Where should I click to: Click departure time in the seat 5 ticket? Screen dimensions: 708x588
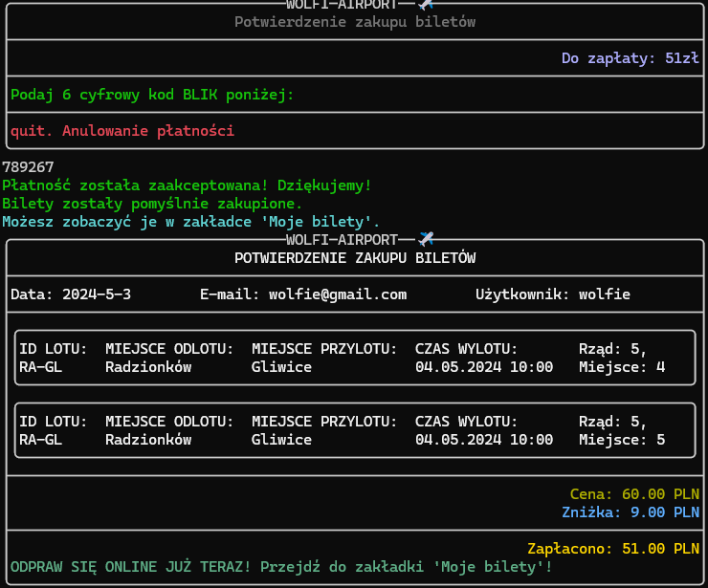pos(484,440)
